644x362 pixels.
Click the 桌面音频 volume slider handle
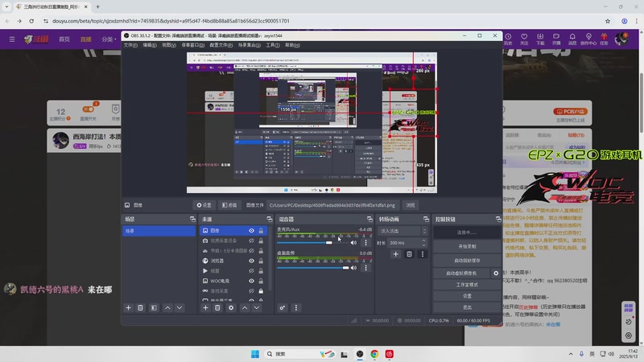click(346, 268)
